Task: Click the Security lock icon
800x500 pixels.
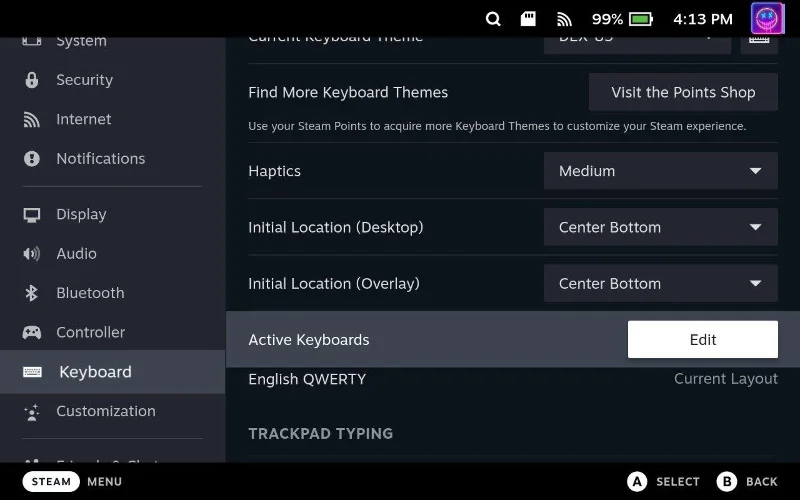Action: point(32,80)
